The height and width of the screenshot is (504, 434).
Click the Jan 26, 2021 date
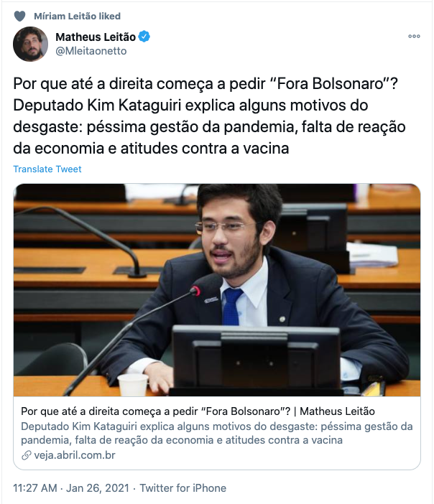(x=98, y=488)
